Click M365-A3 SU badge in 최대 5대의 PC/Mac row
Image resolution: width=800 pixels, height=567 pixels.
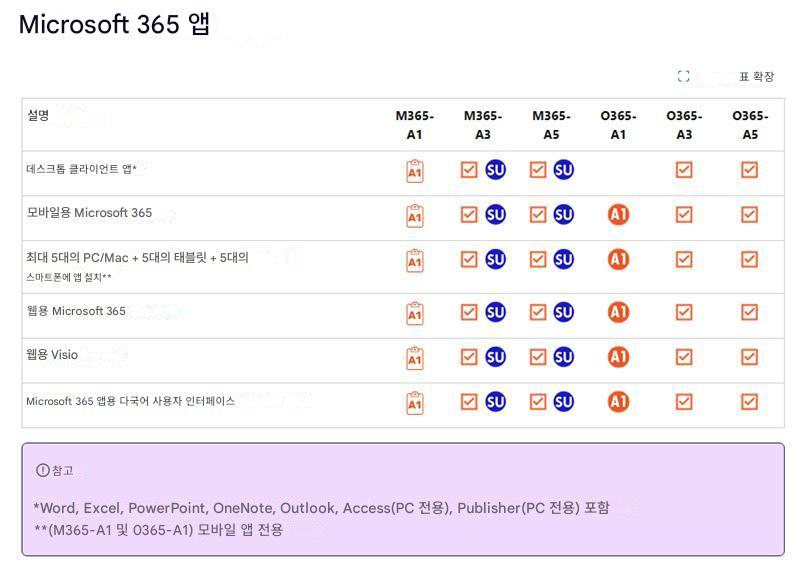[495, 260]
